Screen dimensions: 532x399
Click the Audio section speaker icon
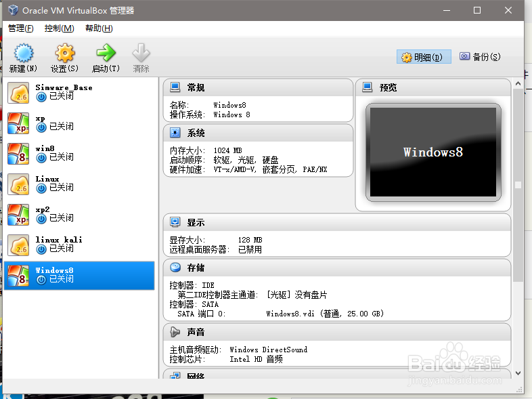point(175,332)
